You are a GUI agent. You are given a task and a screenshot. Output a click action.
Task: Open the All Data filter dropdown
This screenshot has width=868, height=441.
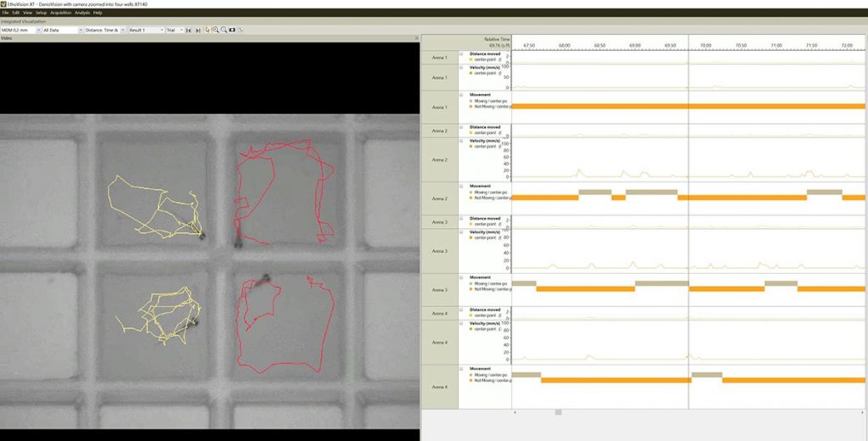tap(80, 30)
